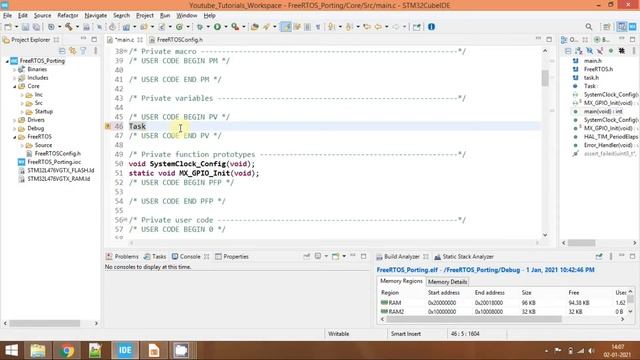Click the editor vertical scrollbar thumb
Image resolution: width=640 pixels, height=360 pixels.
tap(545, 78)
